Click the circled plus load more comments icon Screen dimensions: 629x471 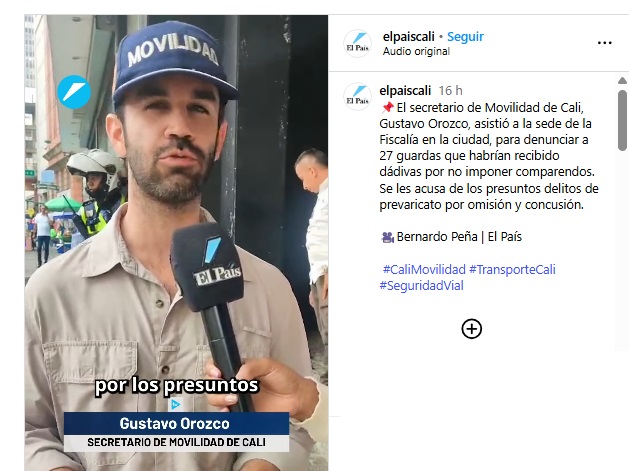tap(472, 329)
